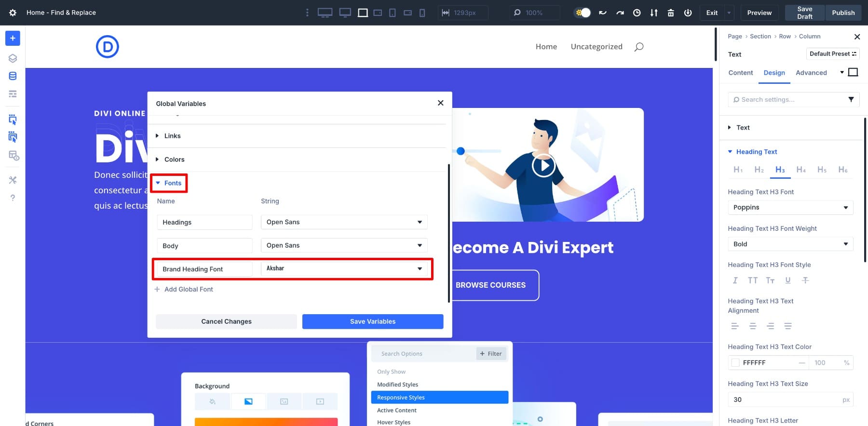The image size is (868, 426).
Task: Toggle the light/dark mode switch
Action: pos(583,13)
